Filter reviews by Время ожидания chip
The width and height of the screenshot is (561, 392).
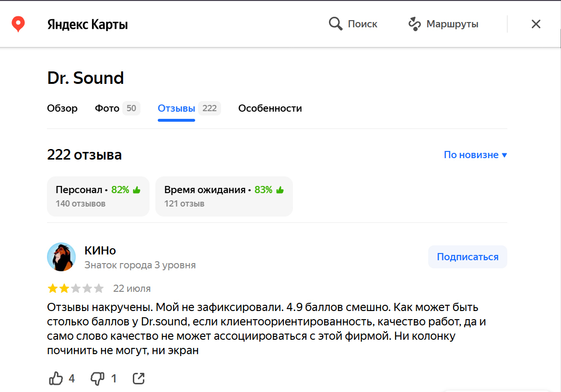tap(224, 196)
